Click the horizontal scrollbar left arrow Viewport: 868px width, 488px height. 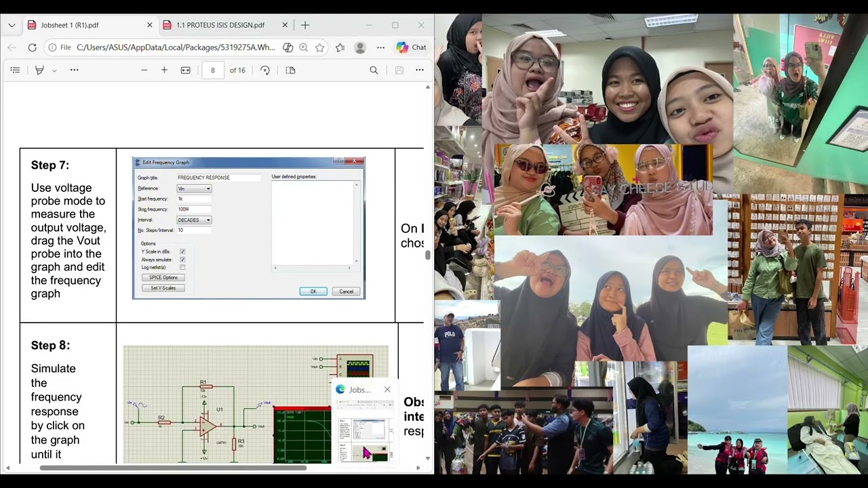tap(7, 468)
